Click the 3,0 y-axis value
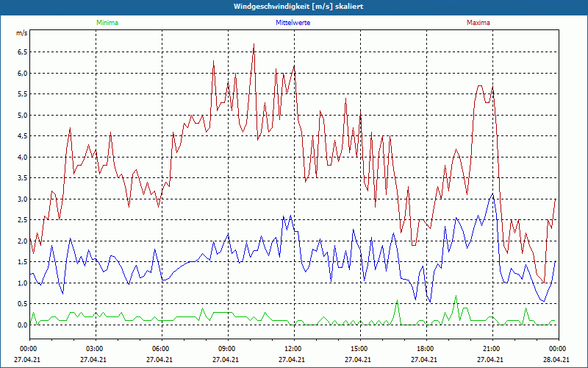Viewport: 588px width, 368px height. [x=23, y=199]
